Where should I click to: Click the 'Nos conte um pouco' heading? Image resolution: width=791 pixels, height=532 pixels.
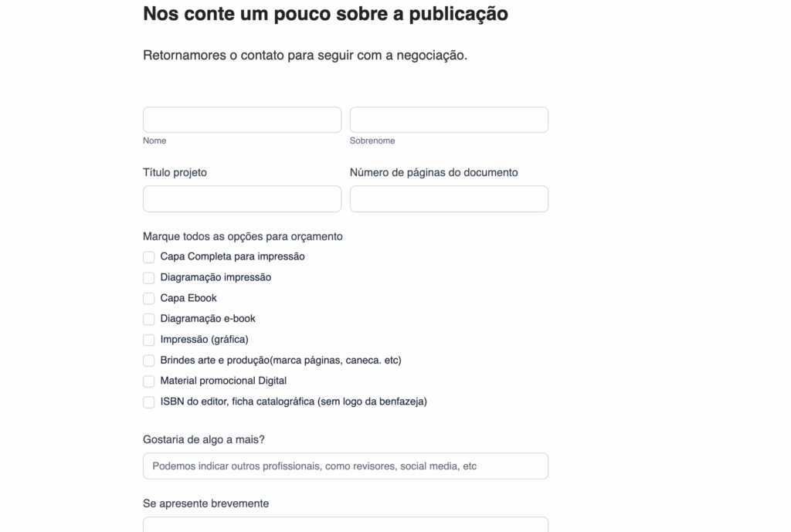[325, 14]
